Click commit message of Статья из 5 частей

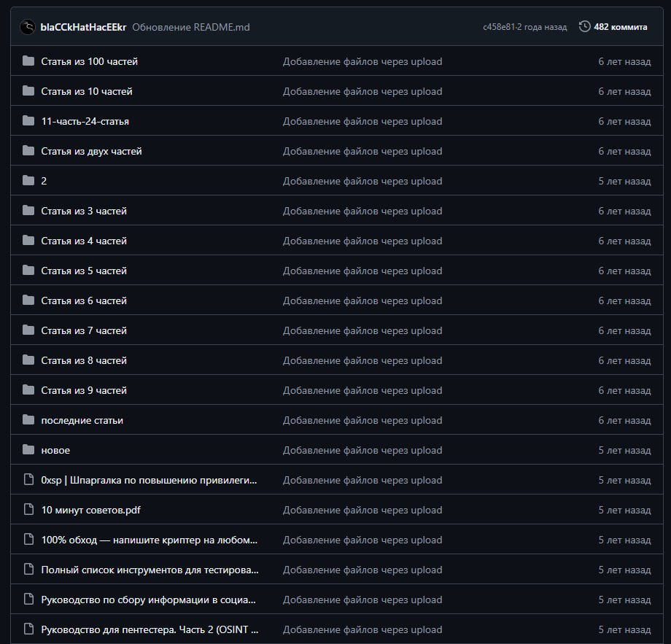(x=362, y=271)
